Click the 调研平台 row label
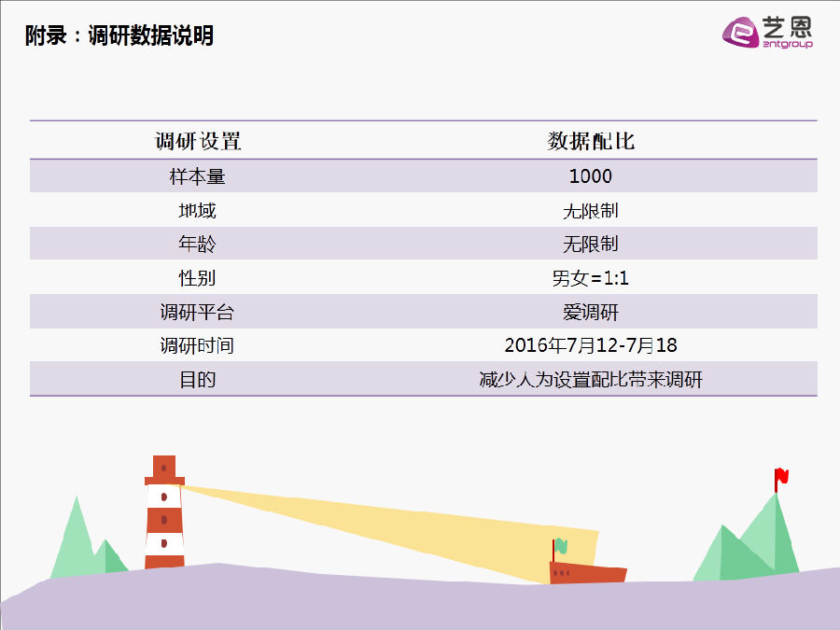Screen dimensions: 840x630 point(197,312)
